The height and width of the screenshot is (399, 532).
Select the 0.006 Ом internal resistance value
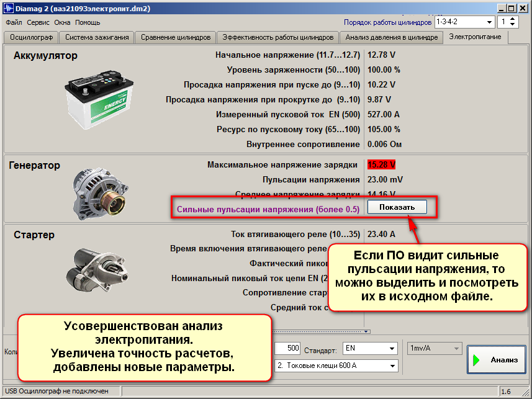click(x=384, y=145)
